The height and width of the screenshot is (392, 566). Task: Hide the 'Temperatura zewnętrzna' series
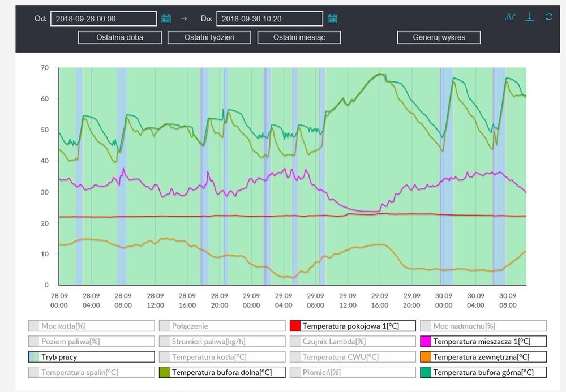[x=483, y=357]
